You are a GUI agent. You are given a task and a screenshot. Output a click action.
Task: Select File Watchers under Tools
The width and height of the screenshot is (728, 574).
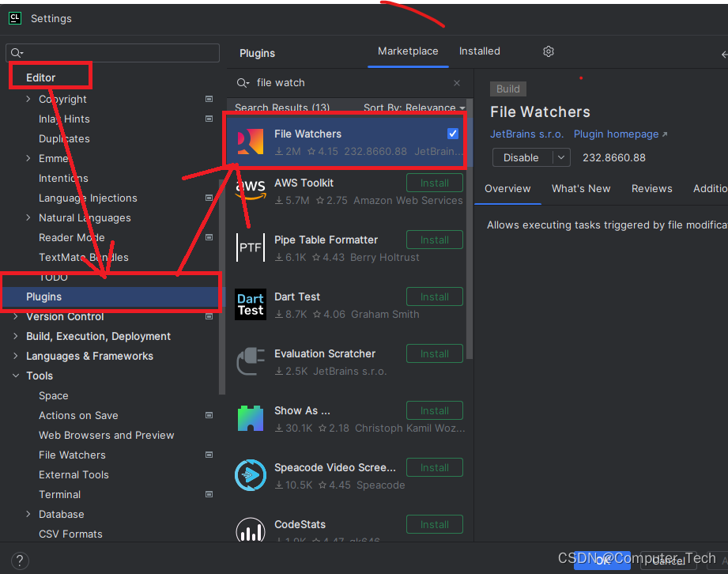72,455
